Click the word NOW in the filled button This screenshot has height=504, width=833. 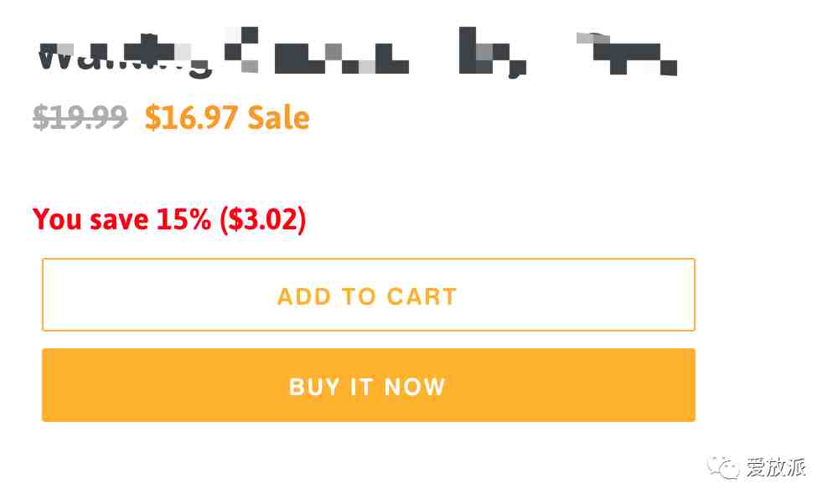414,387
